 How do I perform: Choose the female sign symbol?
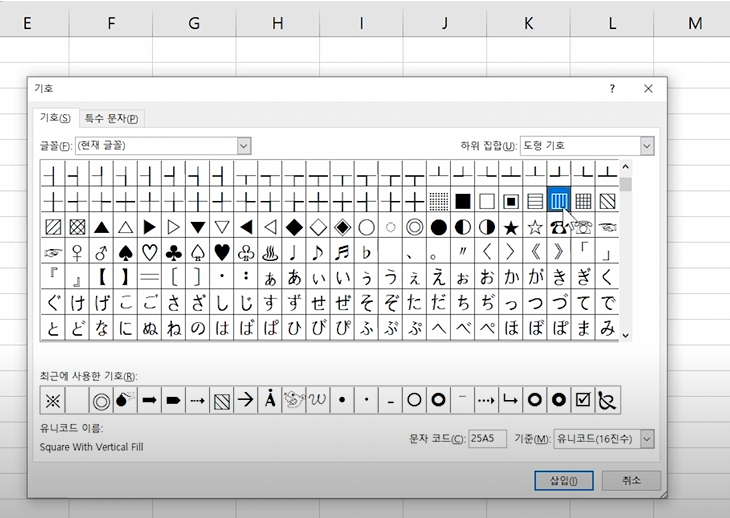coord(77,253)
